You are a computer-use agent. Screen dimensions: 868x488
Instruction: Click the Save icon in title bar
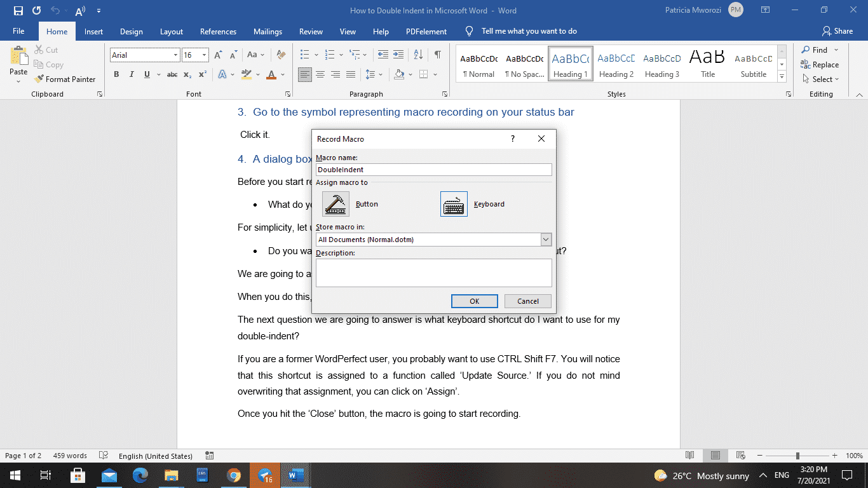(x=18, y=11)
